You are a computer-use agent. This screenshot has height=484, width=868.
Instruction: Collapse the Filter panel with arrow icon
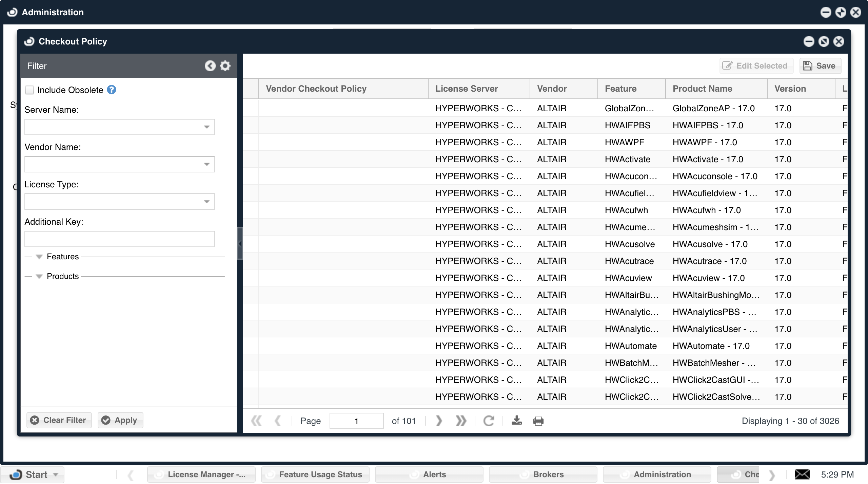(210, 66)
